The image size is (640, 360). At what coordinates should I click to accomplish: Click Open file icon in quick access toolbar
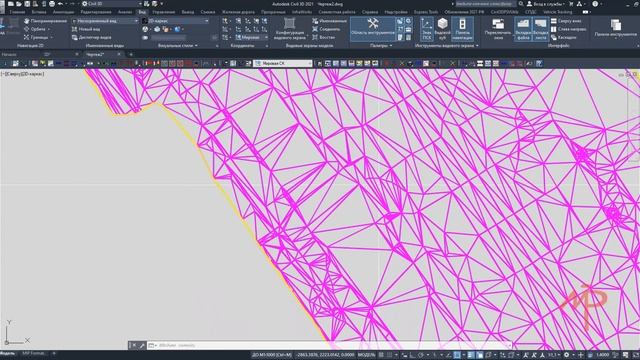point(19,4)
